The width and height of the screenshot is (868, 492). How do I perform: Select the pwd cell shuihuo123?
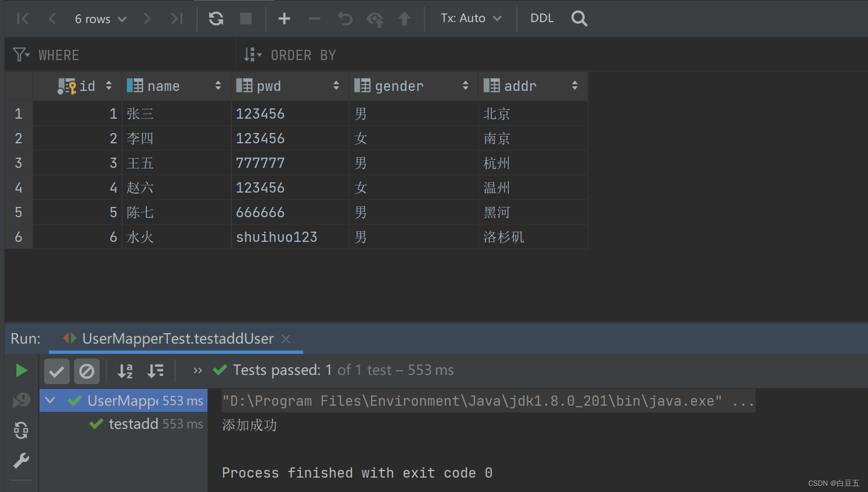click(x=290, y=237)
